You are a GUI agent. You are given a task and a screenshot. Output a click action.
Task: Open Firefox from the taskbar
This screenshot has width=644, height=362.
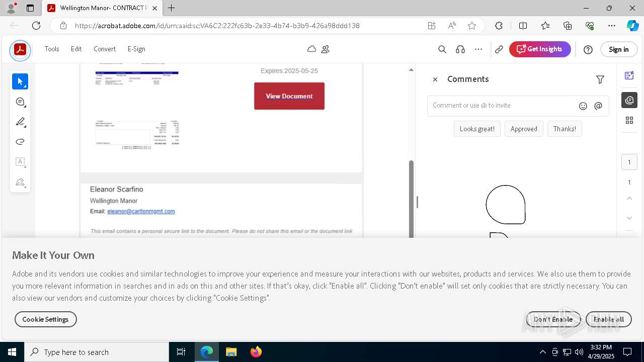pos(256,352)
